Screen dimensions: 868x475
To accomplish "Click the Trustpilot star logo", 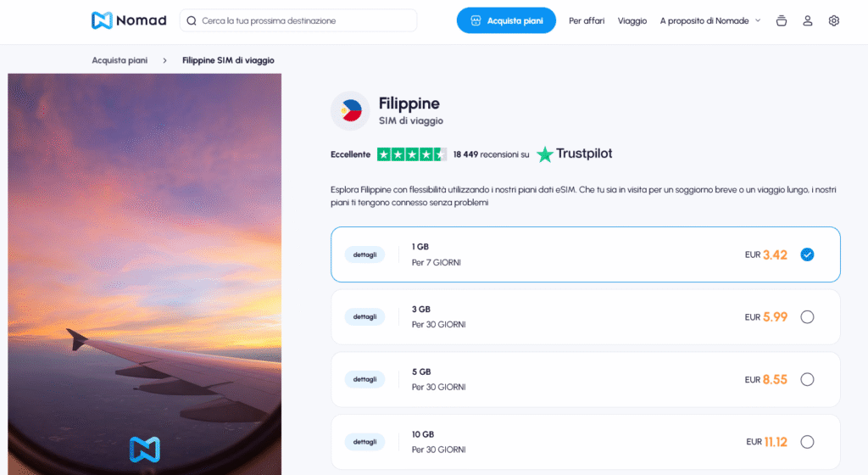I will point(545,154).
